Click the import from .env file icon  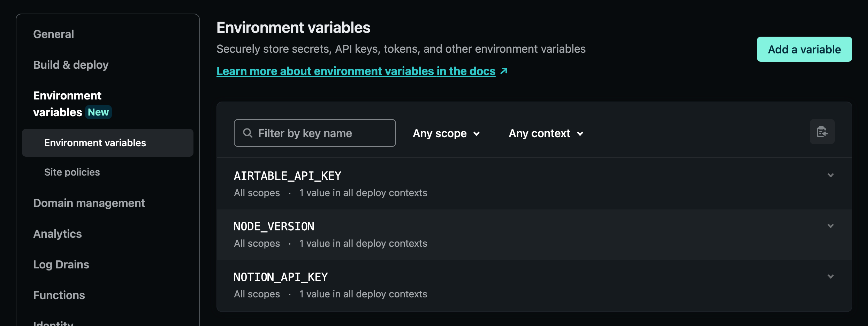822,132
